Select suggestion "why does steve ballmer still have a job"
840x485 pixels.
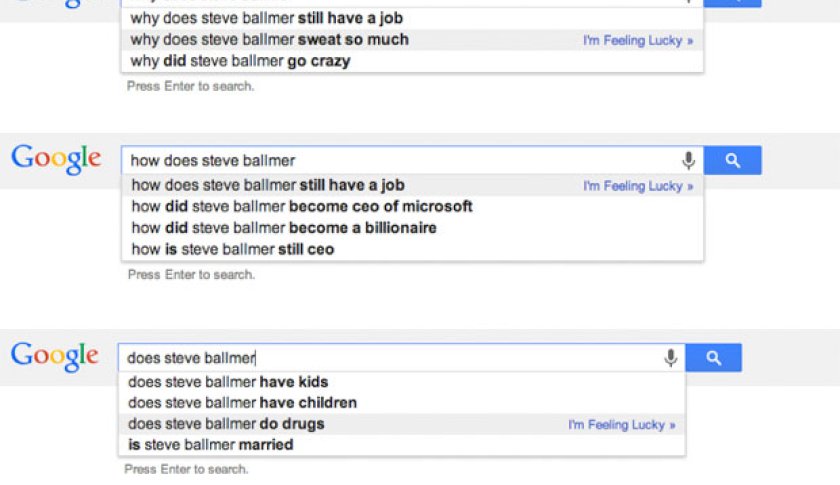[267, 18]
